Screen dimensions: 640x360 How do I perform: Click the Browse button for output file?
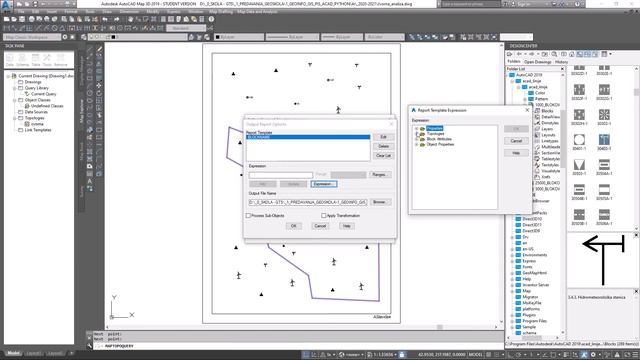tap(379, 202)
